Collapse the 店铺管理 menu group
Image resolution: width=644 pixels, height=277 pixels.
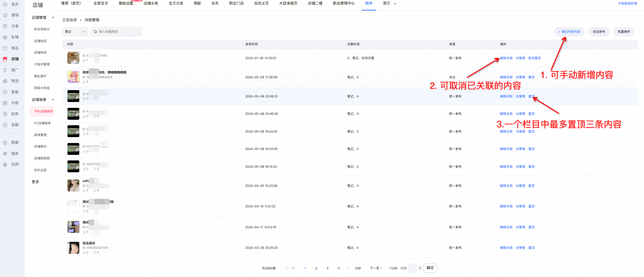(x=53, y=18)
